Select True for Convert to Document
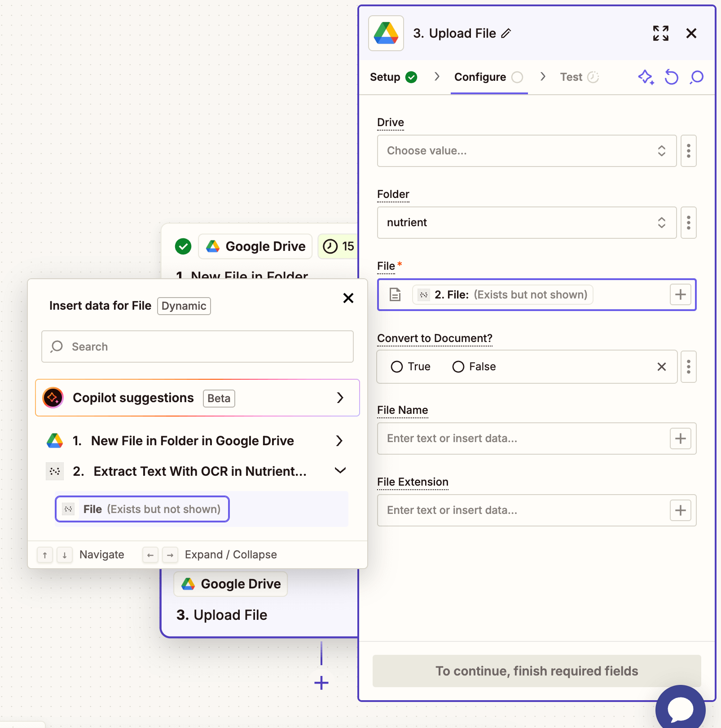721x728 pixels. pos(397,367)
